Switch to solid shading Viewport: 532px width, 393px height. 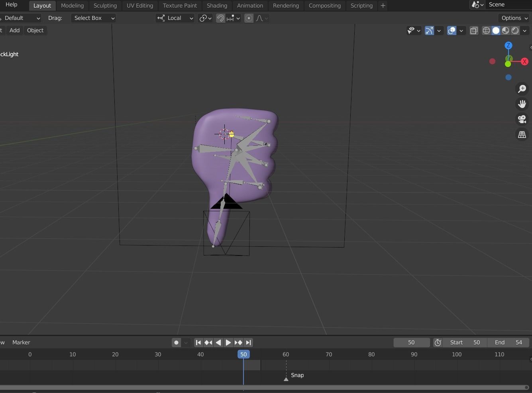pos(496,30)
